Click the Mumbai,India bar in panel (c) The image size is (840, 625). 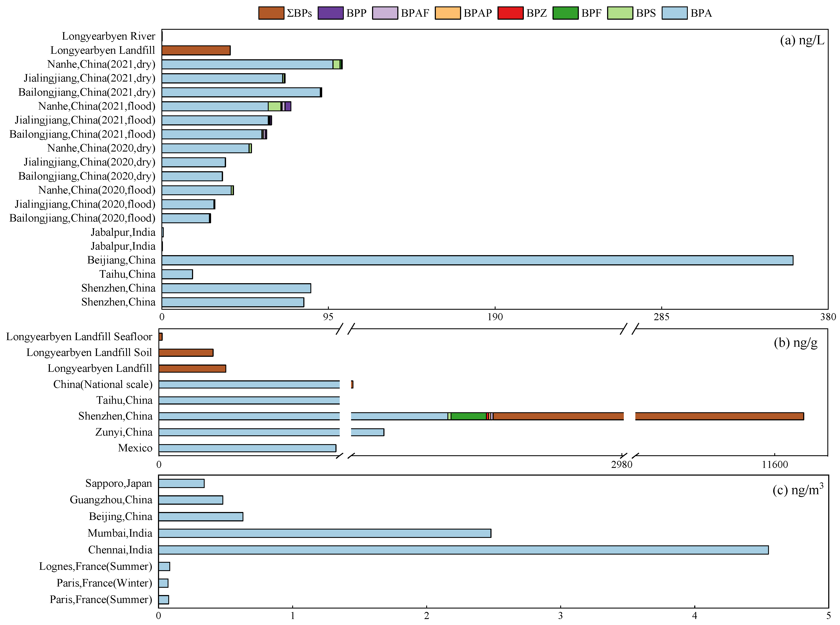324,533
